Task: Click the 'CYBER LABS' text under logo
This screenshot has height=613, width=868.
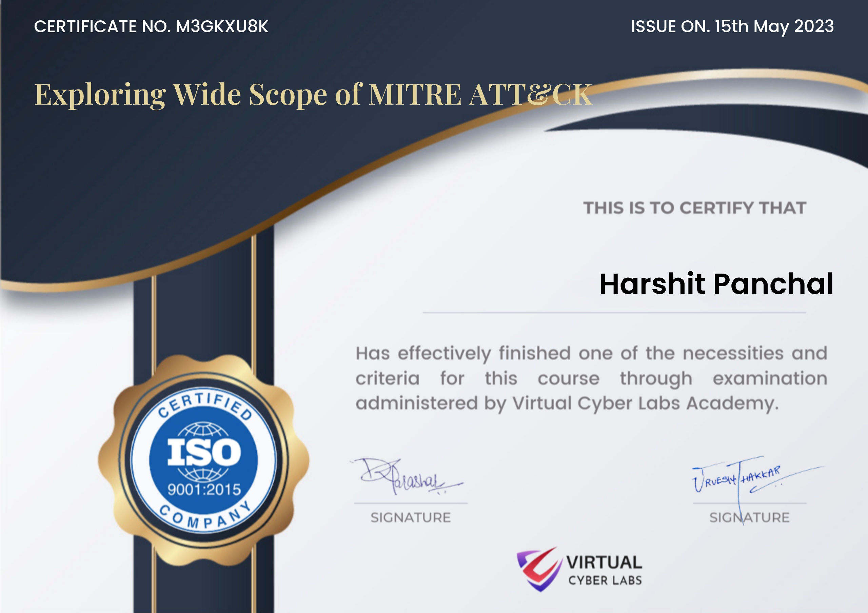Action: [x=605, y=580]
